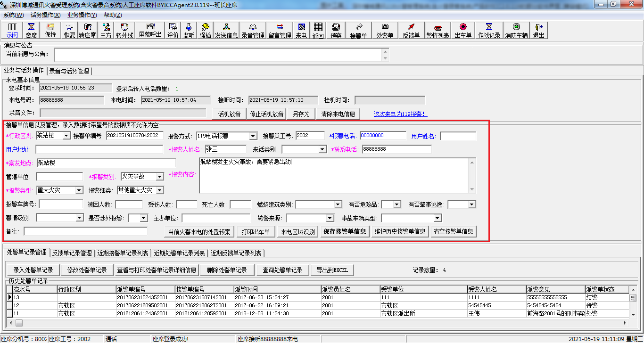
Task: Open the 行政区划 district dropdown
Action: pos(66,136)
